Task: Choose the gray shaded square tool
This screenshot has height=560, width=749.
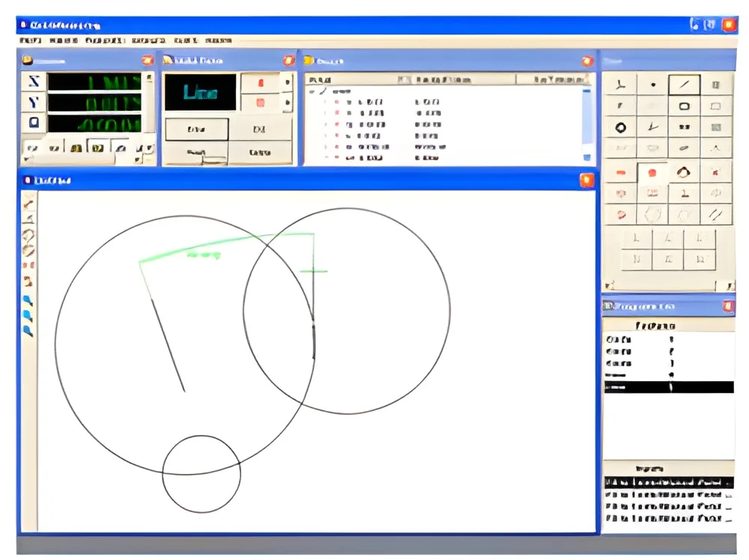Action: click(x=715, y=127)
